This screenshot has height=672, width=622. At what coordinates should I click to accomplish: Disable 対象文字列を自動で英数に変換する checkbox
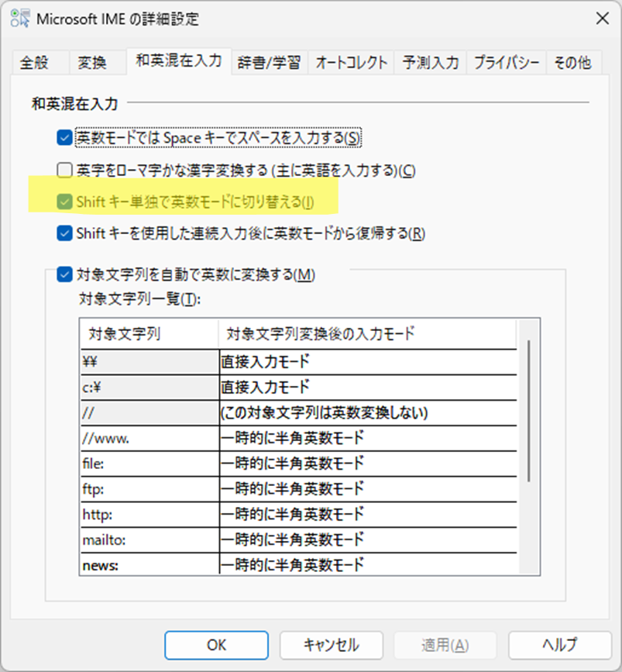64,274
